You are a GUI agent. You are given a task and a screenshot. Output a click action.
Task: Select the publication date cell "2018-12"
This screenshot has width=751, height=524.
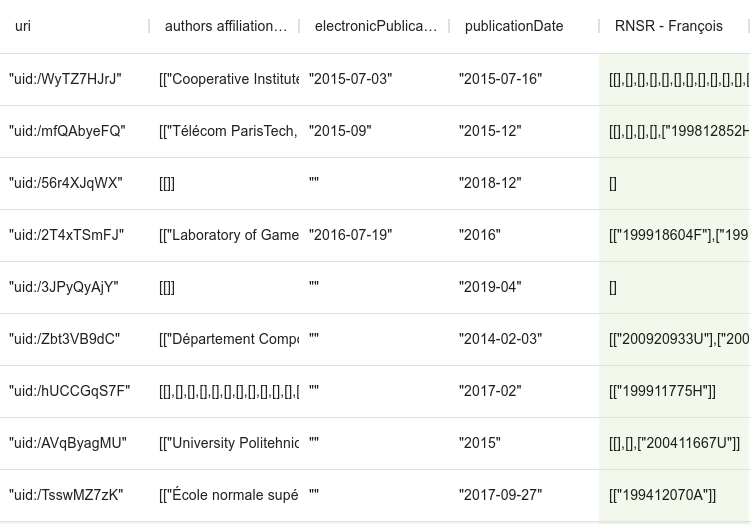coord(490,183)
